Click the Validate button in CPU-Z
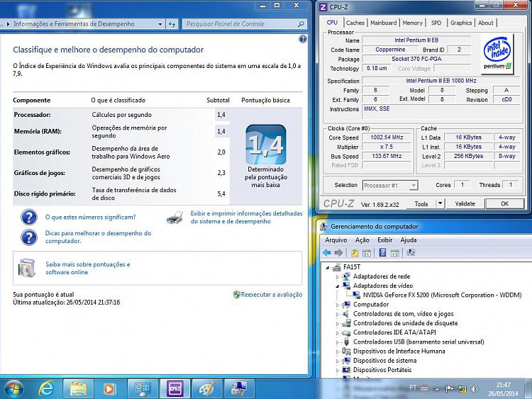The height and width of the screenshot is (399, 532). (x=465, y=203)
